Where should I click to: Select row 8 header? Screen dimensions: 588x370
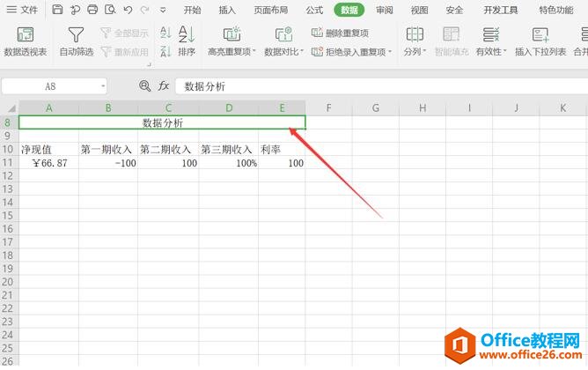tap(8, 122)
